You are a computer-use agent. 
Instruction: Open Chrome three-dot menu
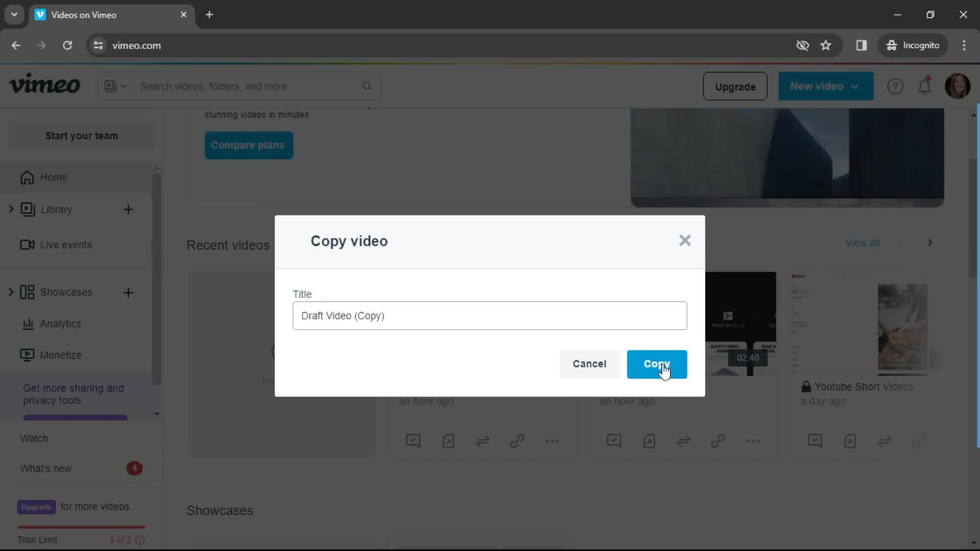(x=964, y=45)
